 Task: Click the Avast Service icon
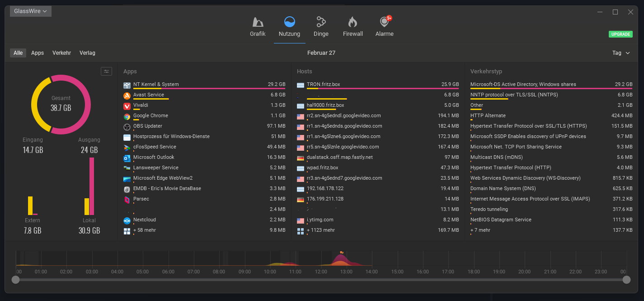click(x=127, y=96)
